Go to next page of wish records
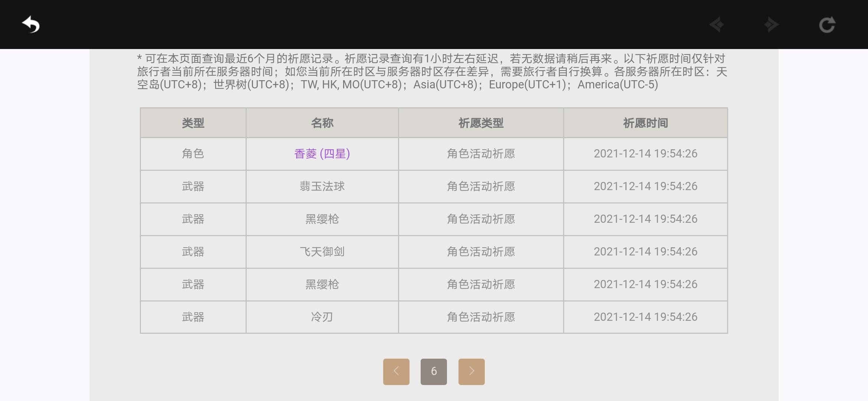This screenshot has width=868, height=401. pyautogui.click(x=471, y=372)
